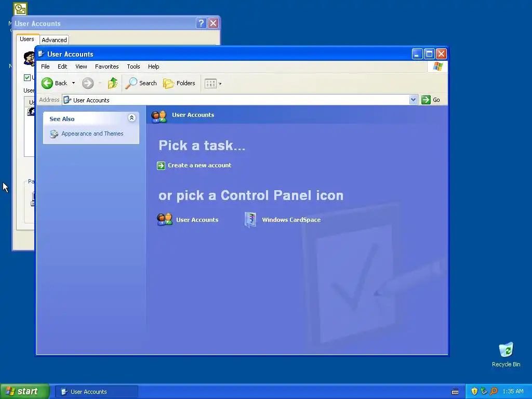
Task: Open the Back history dropdown arrow
Action: point(73,83)
